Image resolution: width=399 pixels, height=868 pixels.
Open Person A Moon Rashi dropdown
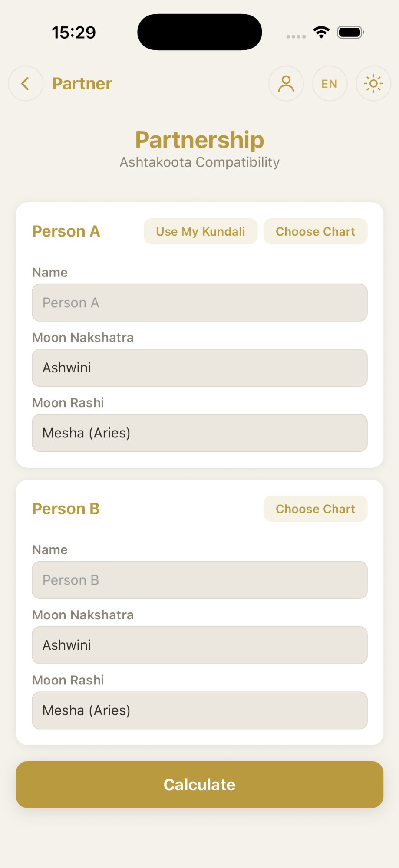pyautogui.click(x=200, y=433)
